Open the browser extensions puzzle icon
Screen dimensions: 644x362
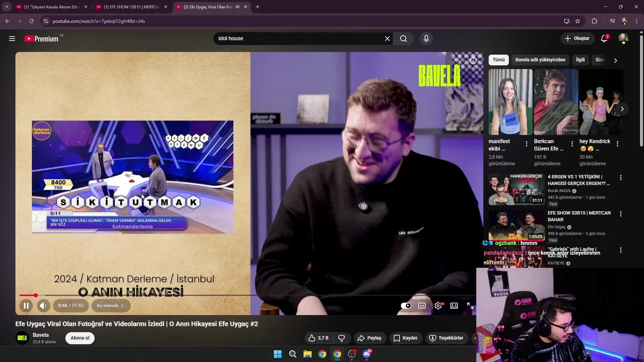click(x=595, y=21)
